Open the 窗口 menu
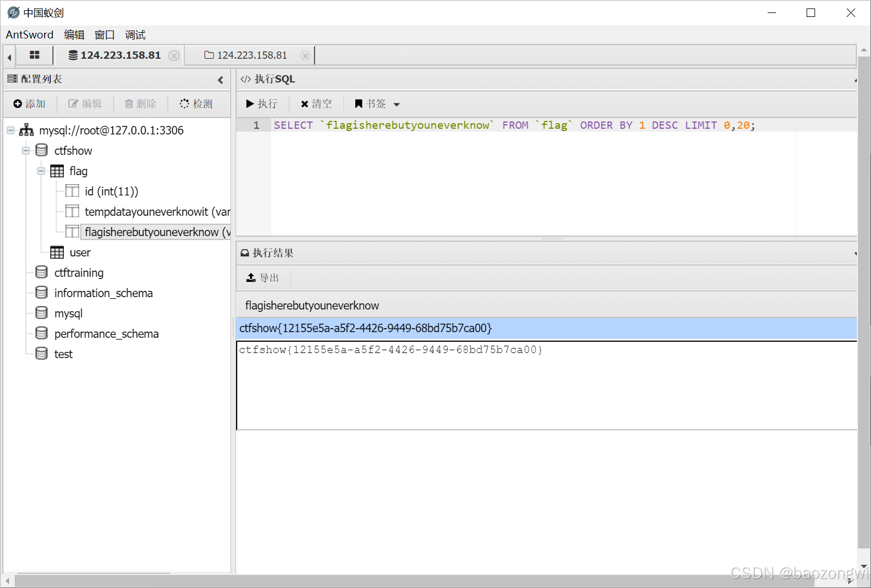Image resolution: width=871 pixels, height=588 pixels. [104, 34]
